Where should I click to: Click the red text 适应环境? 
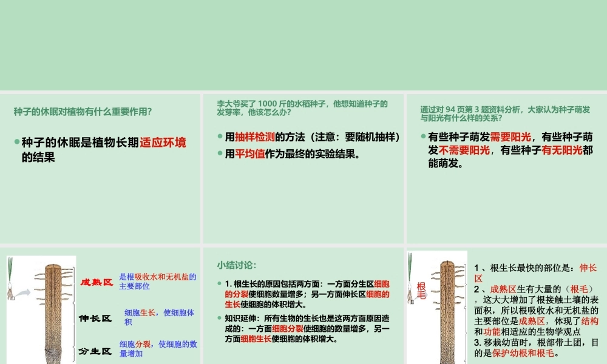coord(163,143)
